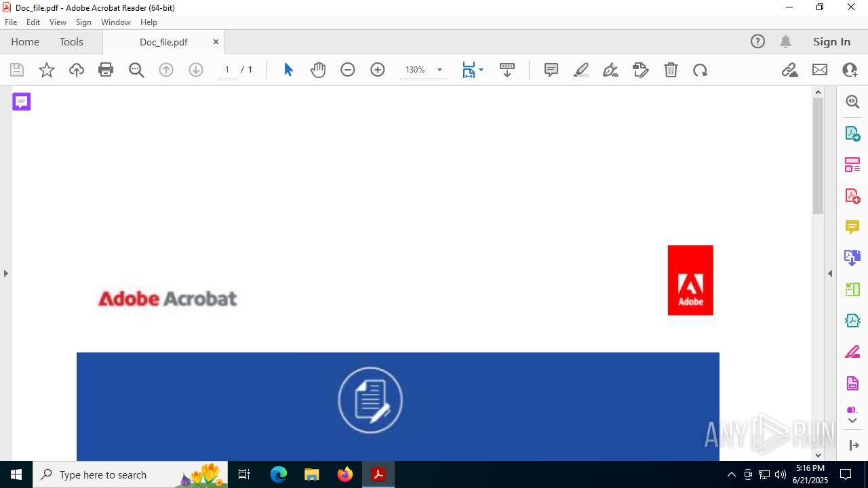Open the notifications bell
Image resolution: width=868 pixels, height=488 pixels.
click(785, 41)
